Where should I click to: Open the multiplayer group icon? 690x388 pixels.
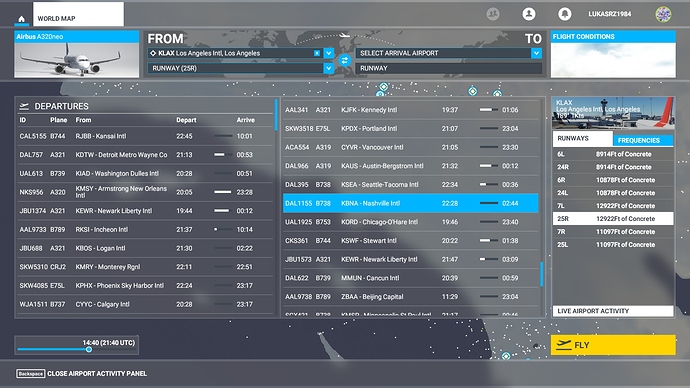point(493,14)
